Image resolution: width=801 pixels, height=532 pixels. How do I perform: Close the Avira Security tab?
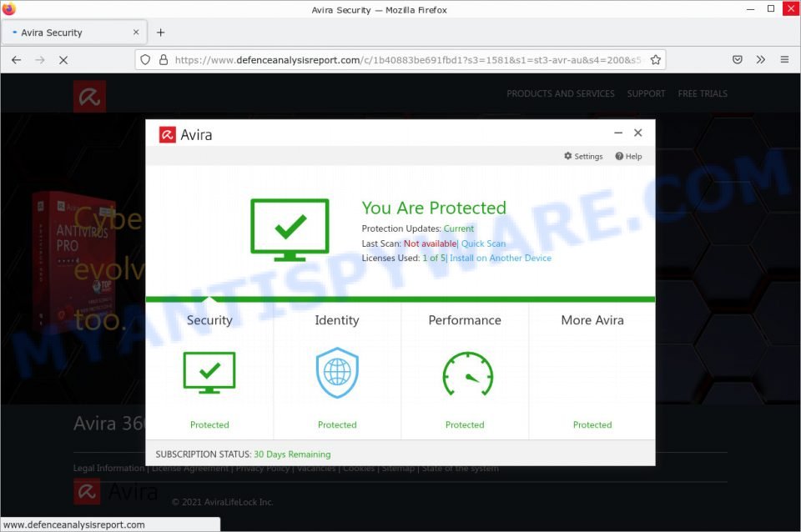click(136, 33)
